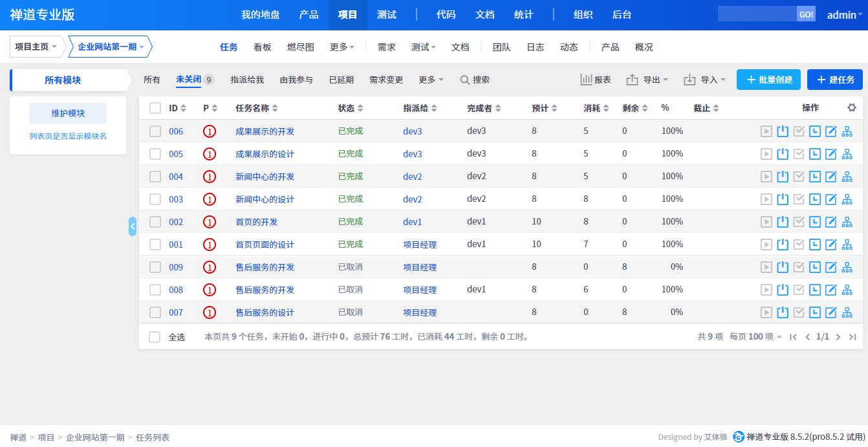Screen dimensions: 868x447
Task: Sort by the 截止 deadline column header
Action: [x=706, y=108]
